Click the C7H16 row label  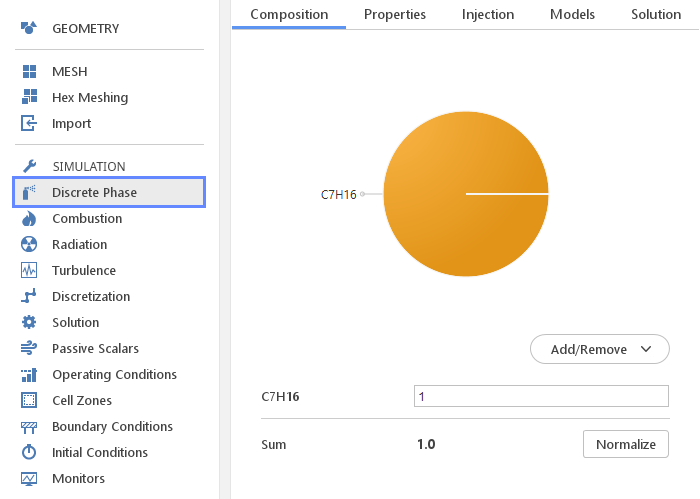(x=280, y=396)
